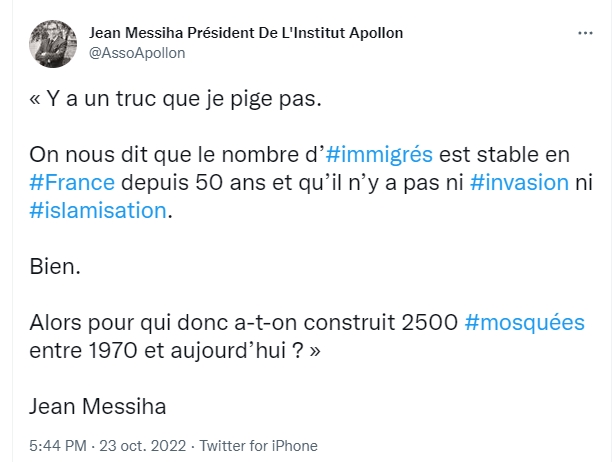The height and width of the screenshot is (462, 615).
Task: Click the number '2500' in the tweet text
Action: pos(428,323)
